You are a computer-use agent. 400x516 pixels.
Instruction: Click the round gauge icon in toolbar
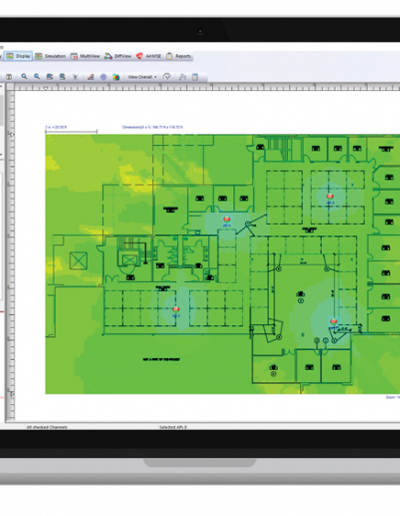pos(167,77)
